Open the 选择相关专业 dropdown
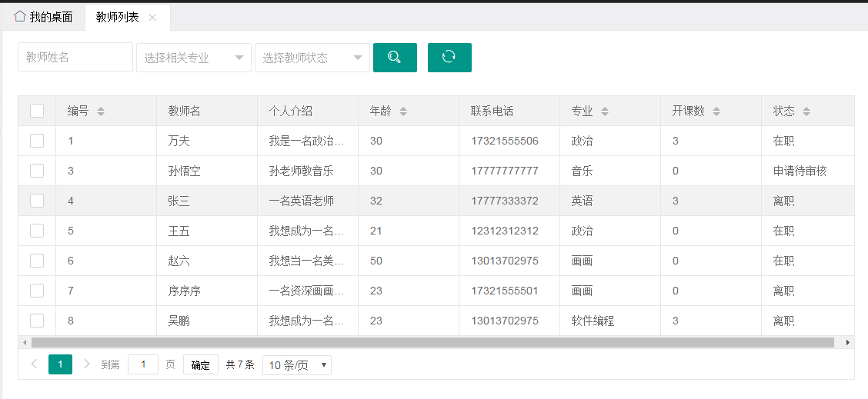This screenshot has width=868, height=399. (194, 58)
